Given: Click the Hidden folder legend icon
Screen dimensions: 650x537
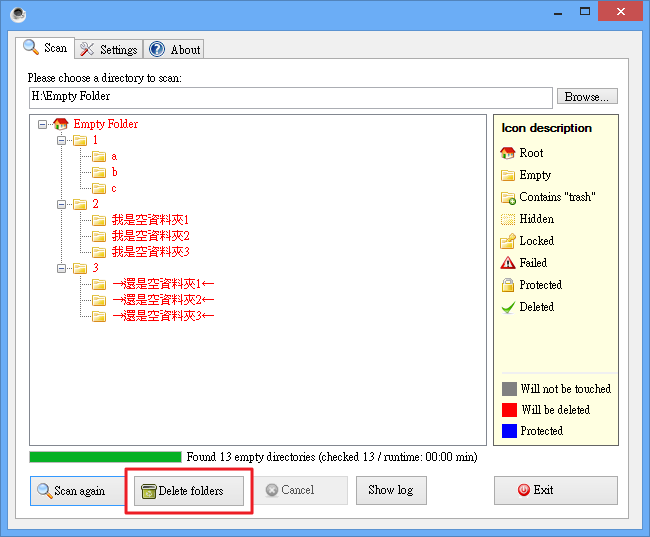Looking at the screenshot, I should (x=508, y=219).
